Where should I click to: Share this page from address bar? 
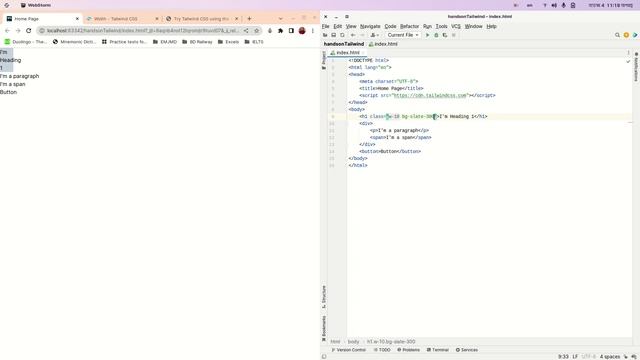coord(246,31)
